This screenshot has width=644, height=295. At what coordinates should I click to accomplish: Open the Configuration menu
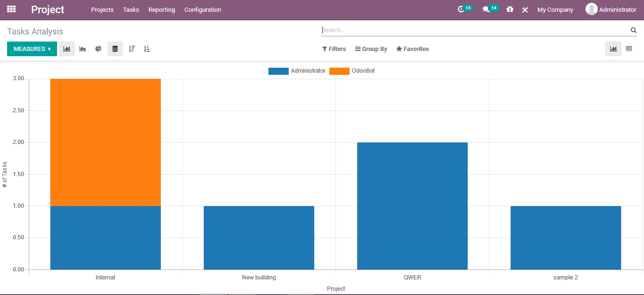(202, 9)
